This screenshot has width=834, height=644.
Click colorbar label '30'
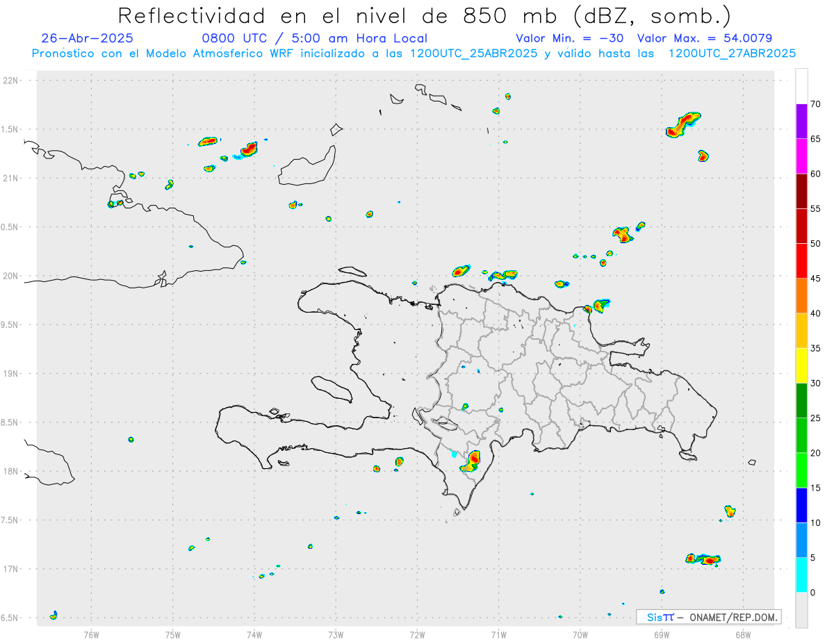(x=815, y=383)
